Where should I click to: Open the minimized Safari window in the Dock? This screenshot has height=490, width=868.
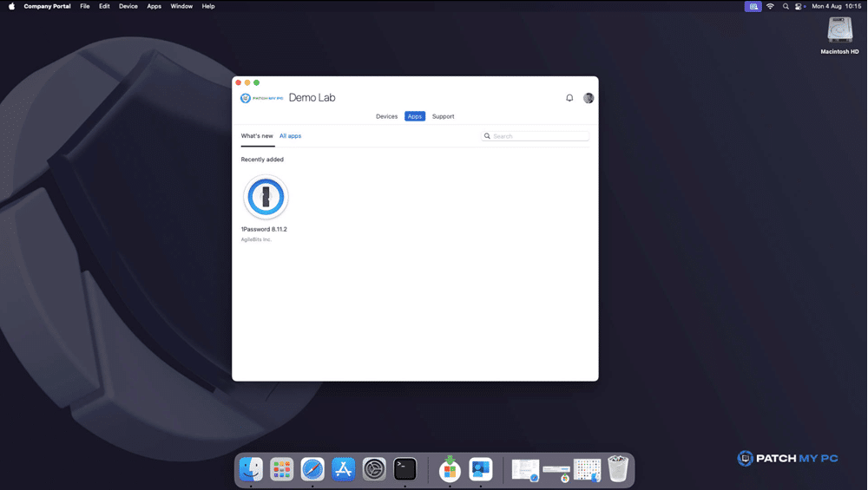[525, 470]
